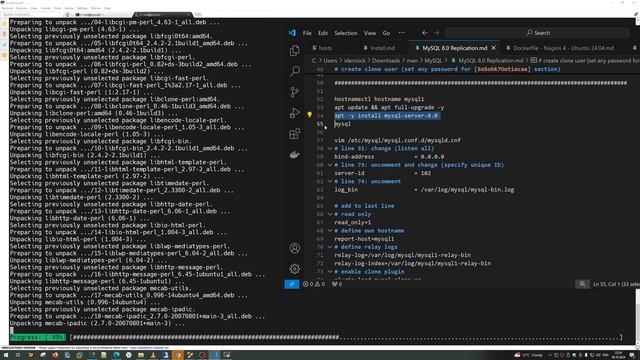Open the Windows Start menu
The width and height of the screenshot is (640, 360).
6,355
